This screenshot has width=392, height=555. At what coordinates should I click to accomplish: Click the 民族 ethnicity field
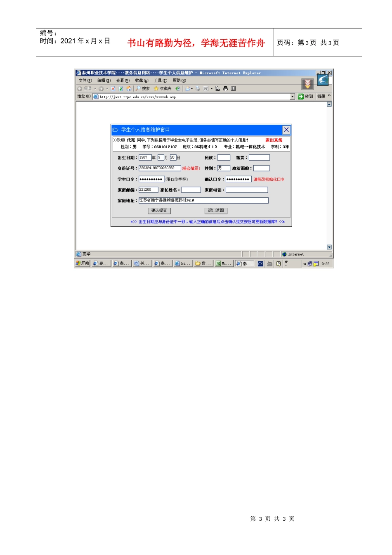coord(224,157)
